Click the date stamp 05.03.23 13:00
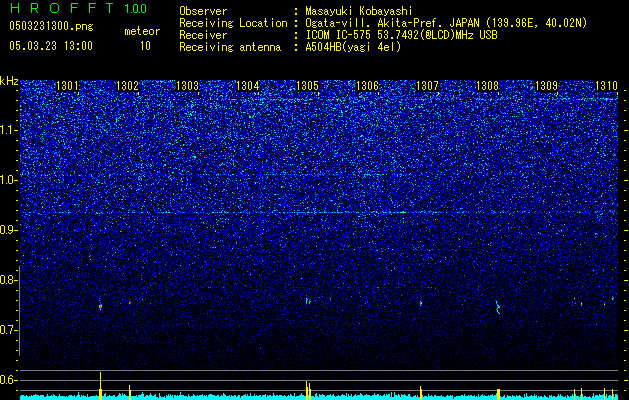Screen dimensions: 629x400 pos(51,46)
